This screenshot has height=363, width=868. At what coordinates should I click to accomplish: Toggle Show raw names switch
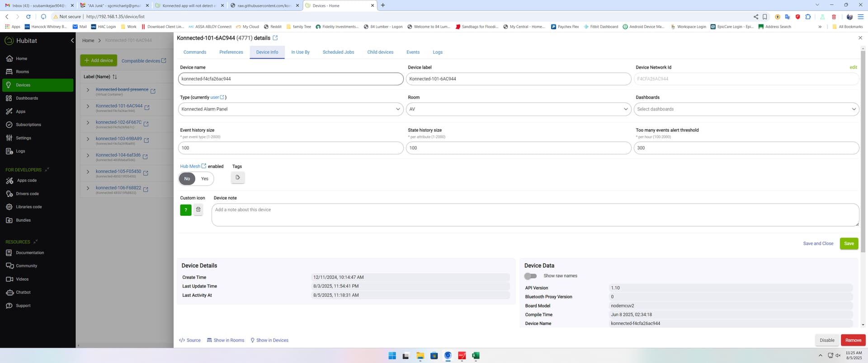tap(530, 276)
